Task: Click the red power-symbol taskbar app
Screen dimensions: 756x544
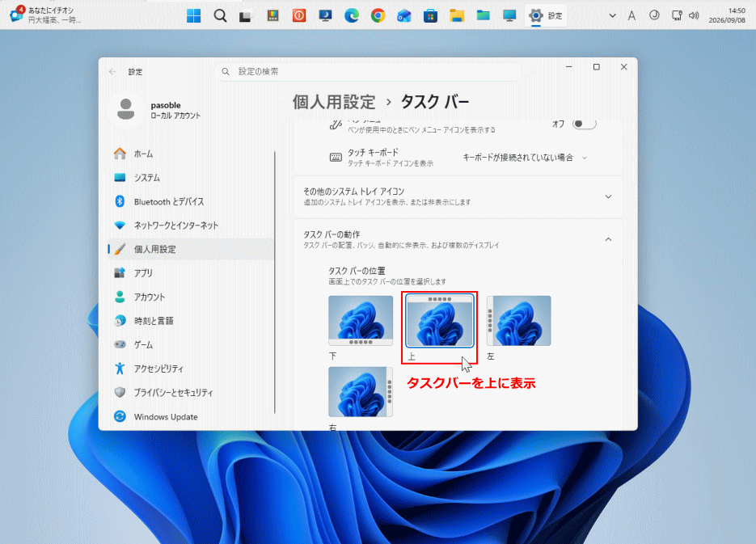Action: pyautogui.click(x=299, y=16)
